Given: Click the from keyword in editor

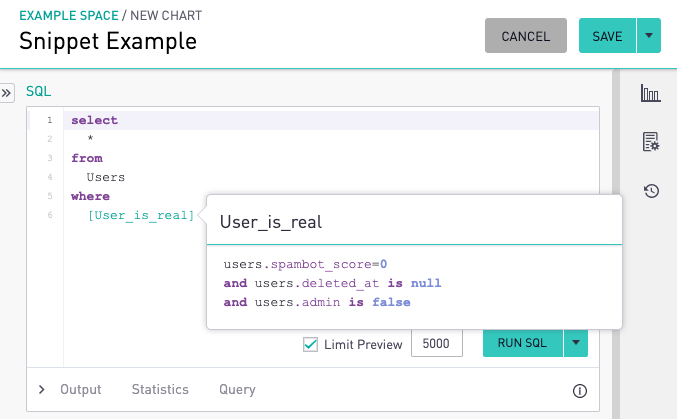Looking at the screenshot, I should [87, 158].
